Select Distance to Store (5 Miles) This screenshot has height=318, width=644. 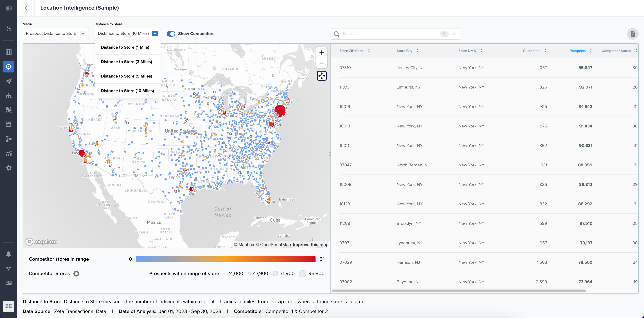coord(128,76)
